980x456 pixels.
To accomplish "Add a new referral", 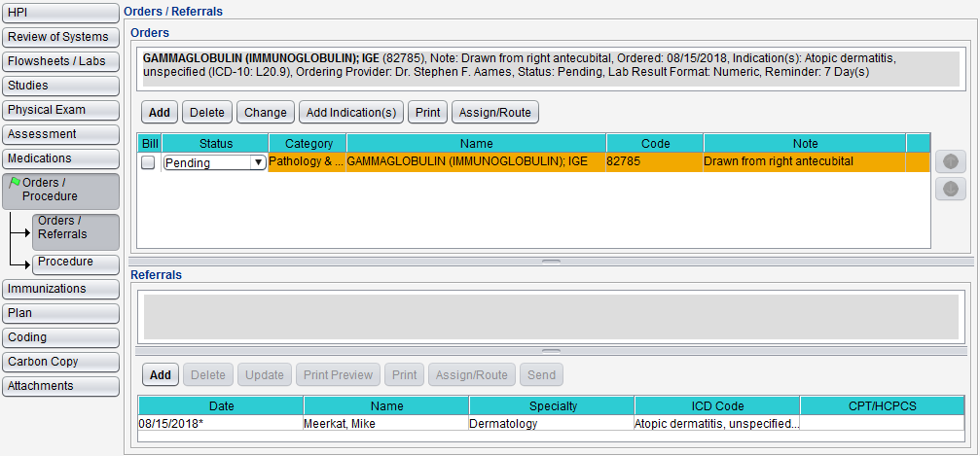I will [x=161, y=375].
